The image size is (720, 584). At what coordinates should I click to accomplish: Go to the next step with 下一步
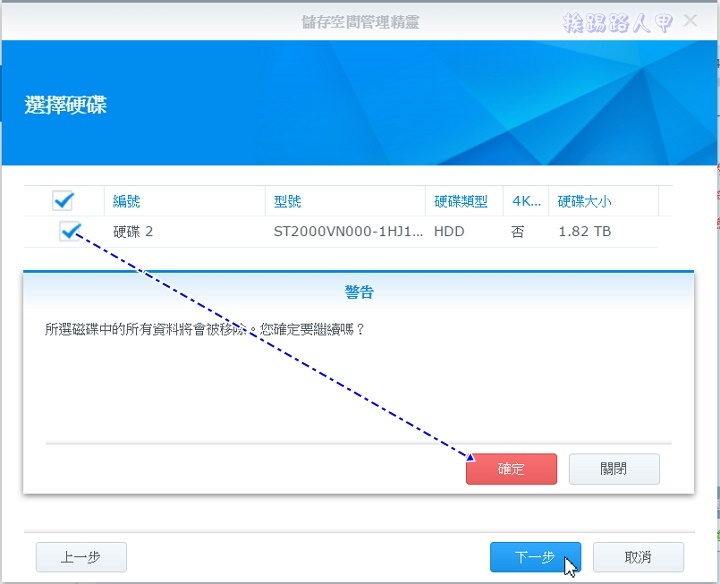[535, 557]
